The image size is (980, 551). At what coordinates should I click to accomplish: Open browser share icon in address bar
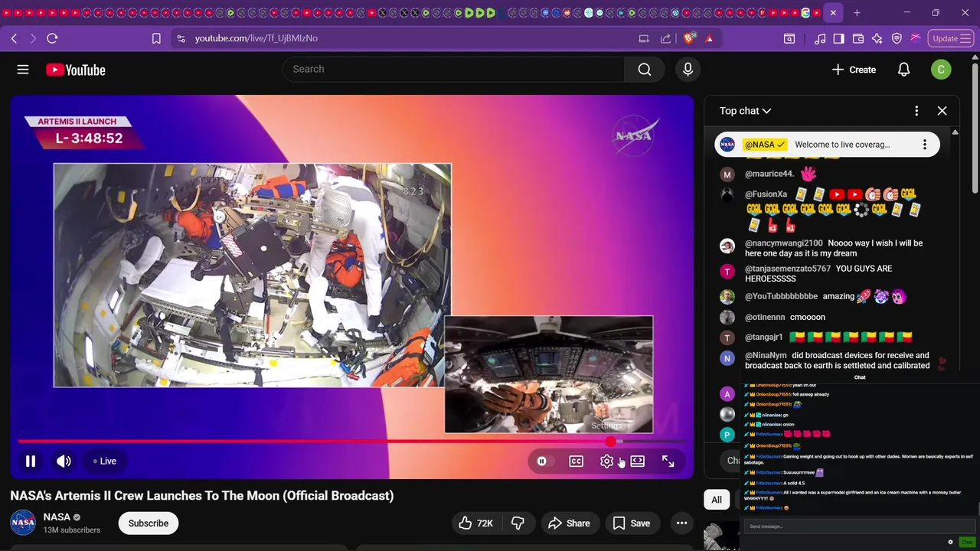click(x=665, y=38)
